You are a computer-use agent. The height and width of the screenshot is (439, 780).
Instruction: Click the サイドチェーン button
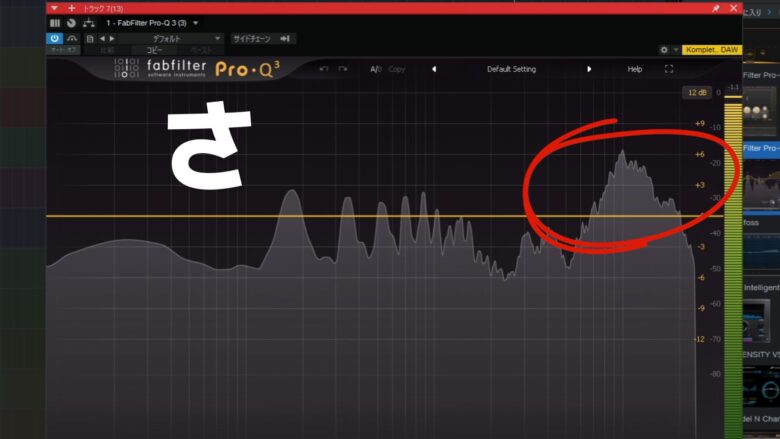[252, 39]
